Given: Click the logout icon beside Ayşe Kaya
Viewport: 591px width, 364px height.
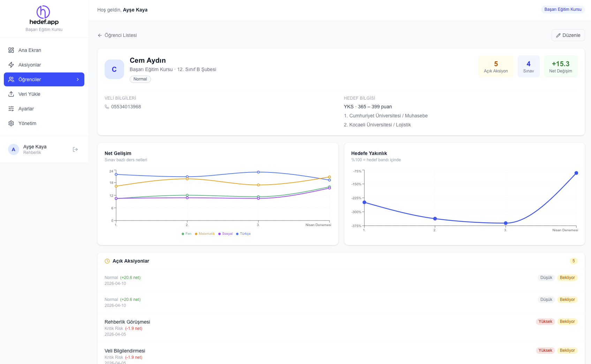Looking at the screenshot, I should pyautogui.click(x=75, y=149).
